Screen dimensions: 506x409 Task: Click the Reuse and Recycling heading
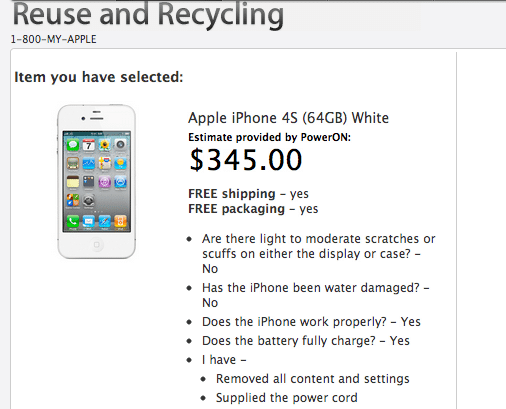(148, 15)
